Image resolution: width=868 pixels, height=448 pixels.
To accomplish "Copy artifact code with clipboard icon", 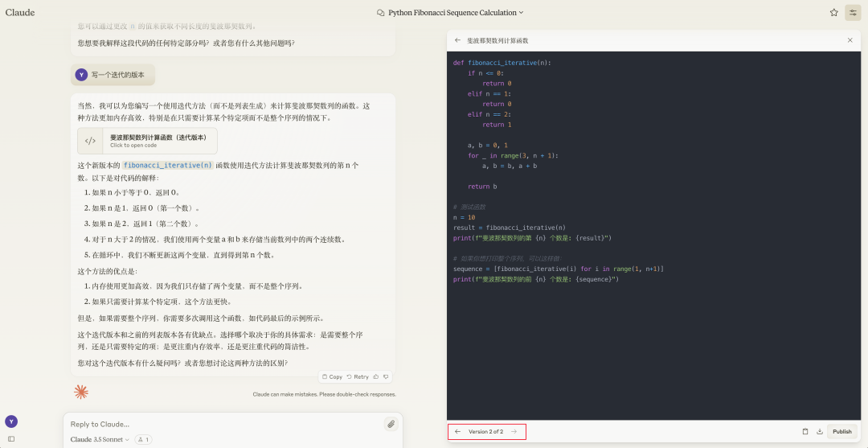I will click(805, 431).
